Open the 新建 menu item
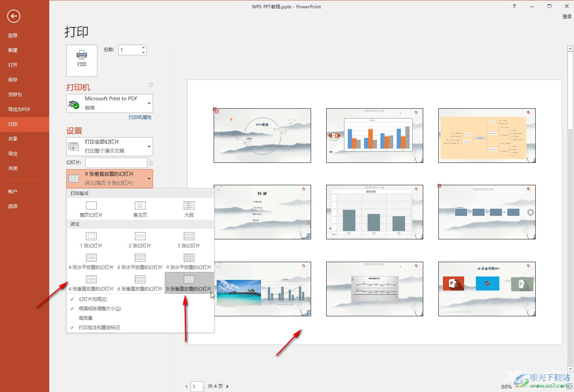The width and height of the screenshot is (574, 392). tap(25, 50)
